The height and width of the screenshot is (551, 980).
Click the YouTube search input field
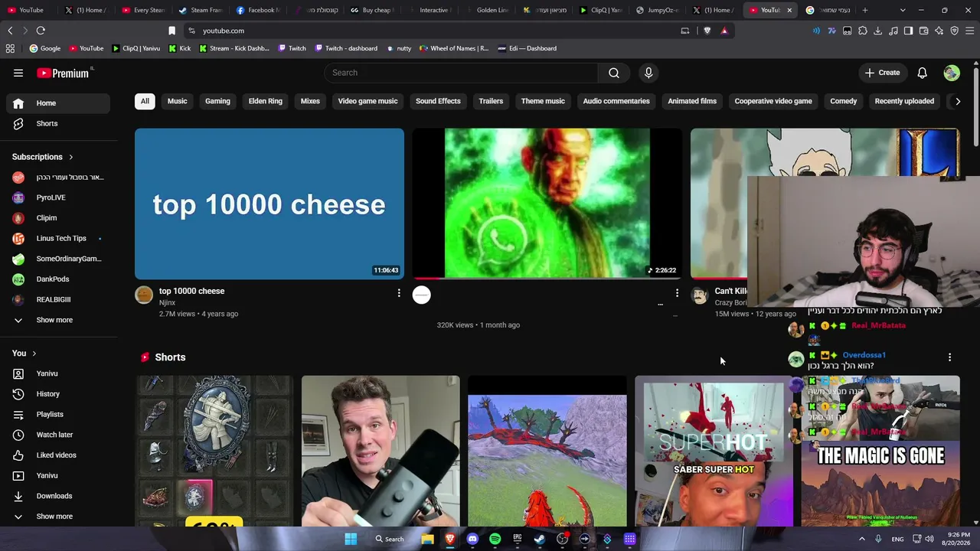(461, 73)
